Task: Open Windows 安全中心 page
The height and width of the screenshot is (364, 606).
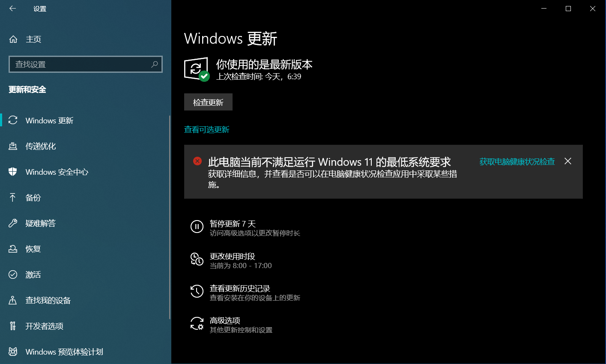Action: click(85, 172)
